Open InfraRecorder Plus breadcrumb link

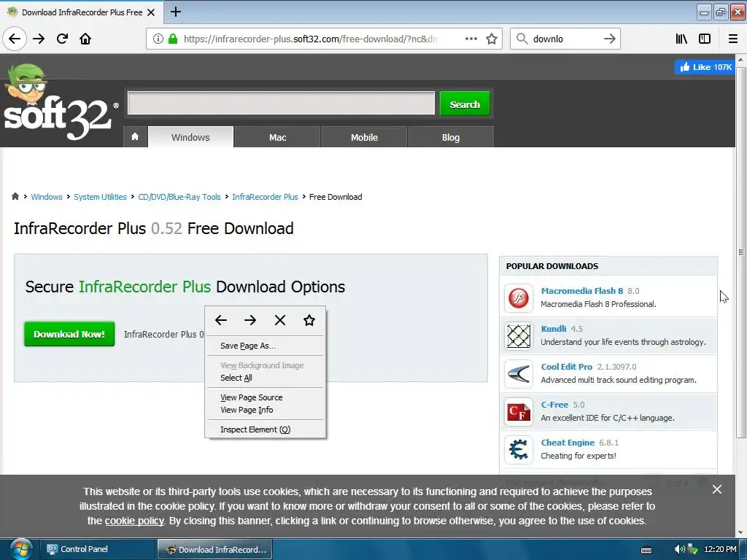265,197
